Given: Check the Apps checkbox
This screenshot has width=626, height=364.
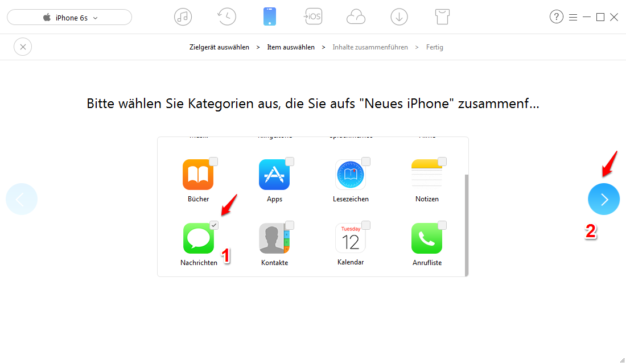Looking at the screenshot, I should click(x=290, y=162).
